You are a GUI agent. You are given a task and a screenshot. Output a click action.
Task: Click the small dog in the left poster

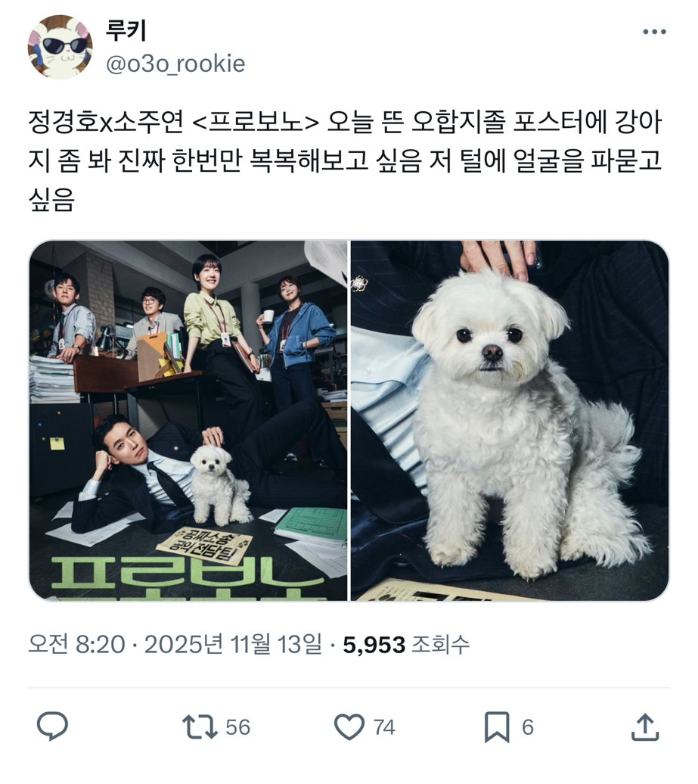[219, 484]
